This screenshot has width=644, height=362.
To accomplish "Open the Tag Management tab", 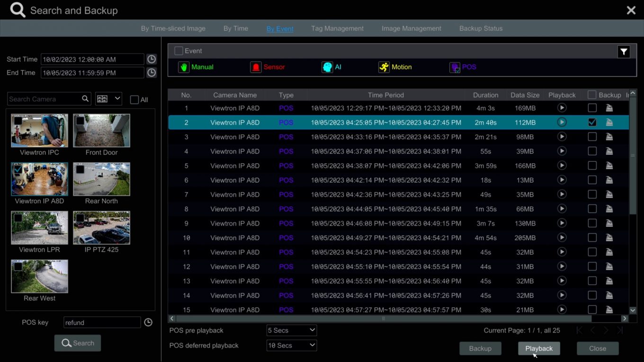I will pyautogui.click(x=337, y=28).
